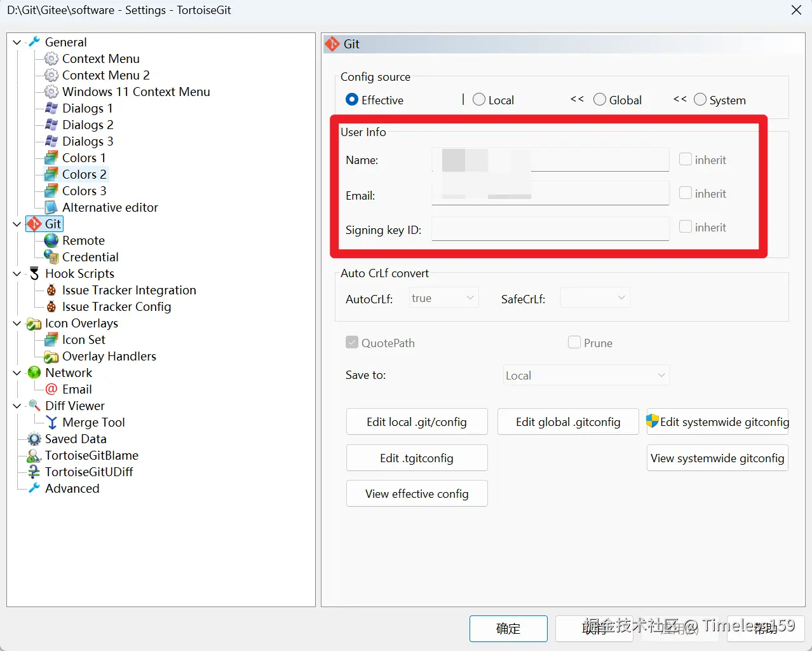Click the Alternative editor notepad icon
Screen dimensions: 812x651
tap(51, 207)
